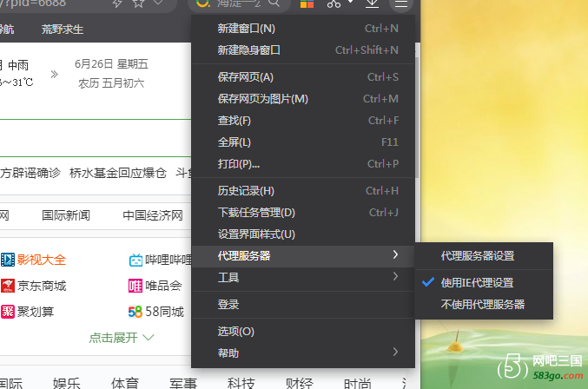Screen dimensions: 588x389
Task: Open dropdown arrow beside the scissors icon
Action: [x=350, y=2]
